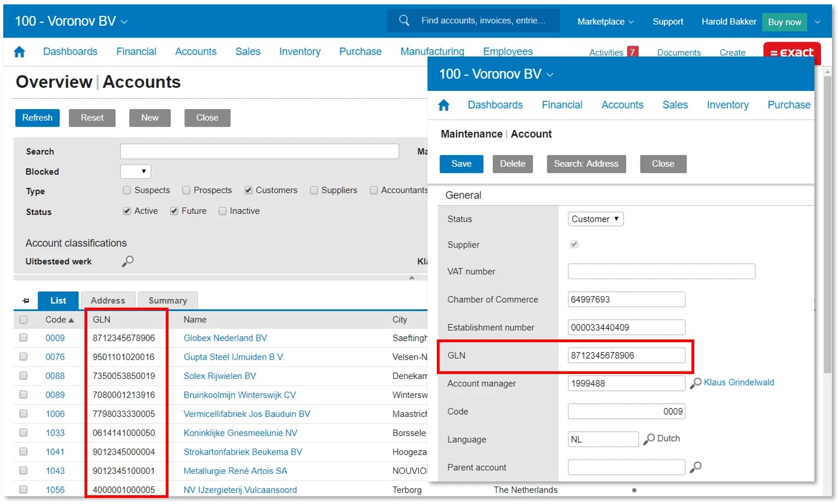Switch to Address tab

click(x=108, y=301)
